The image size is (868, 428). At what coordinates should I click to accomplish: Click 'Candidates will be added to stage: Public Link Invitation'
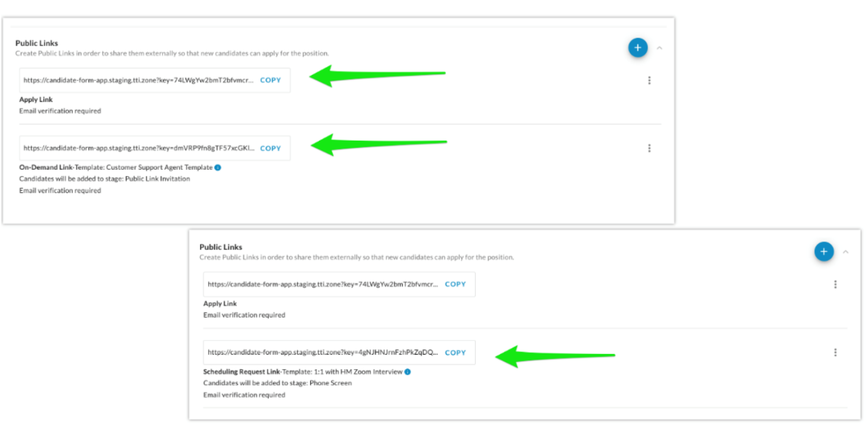click(104, 179)
